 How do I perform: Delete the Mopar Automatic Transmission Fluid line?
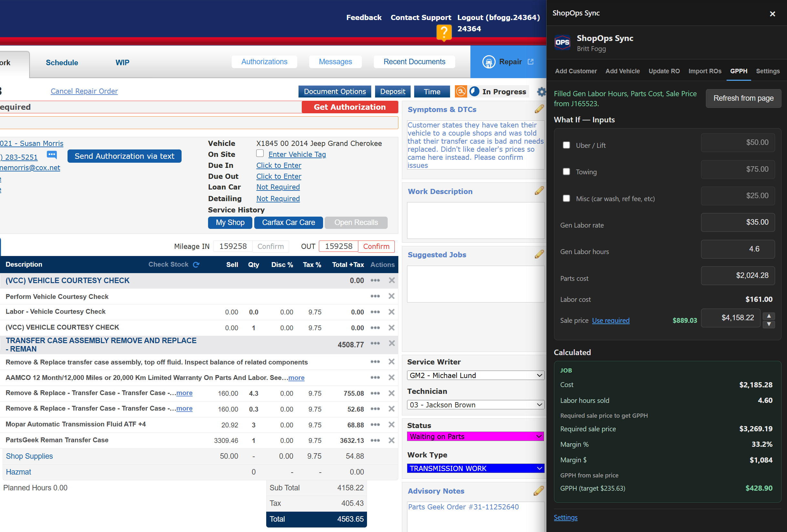392,425
